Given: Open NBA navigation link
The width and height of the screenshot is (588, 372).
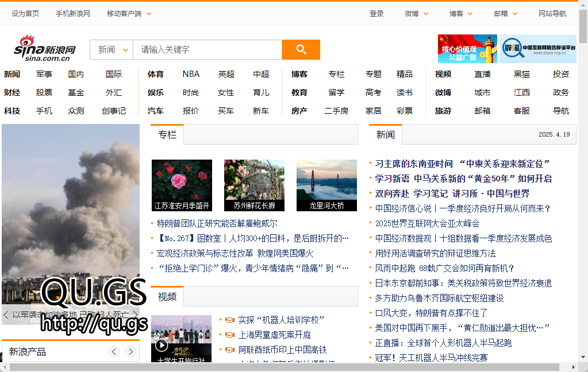Looking at the screenshot, I should pos(191,74).
